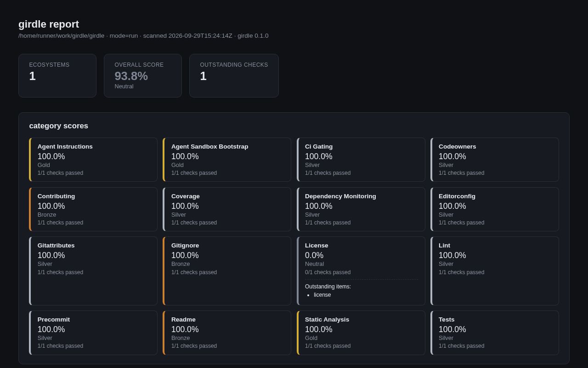Click the Outstanding items label

click(x=328, y=287)
